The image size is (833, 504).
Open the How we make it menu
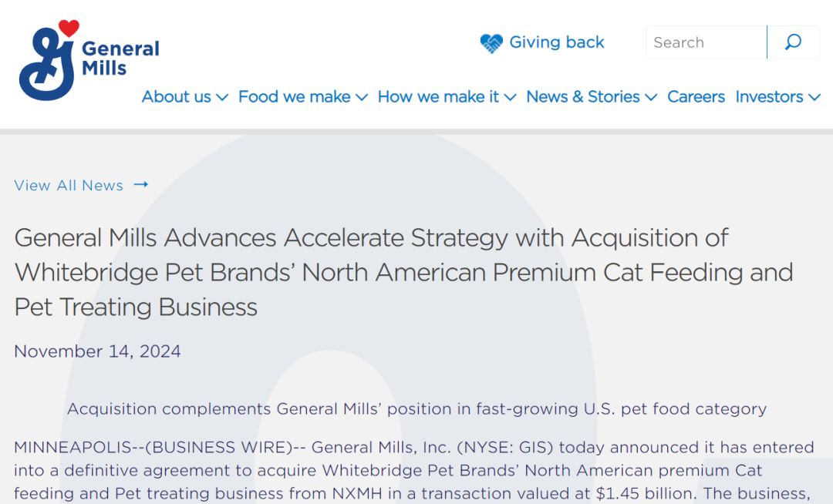point(438,97)
